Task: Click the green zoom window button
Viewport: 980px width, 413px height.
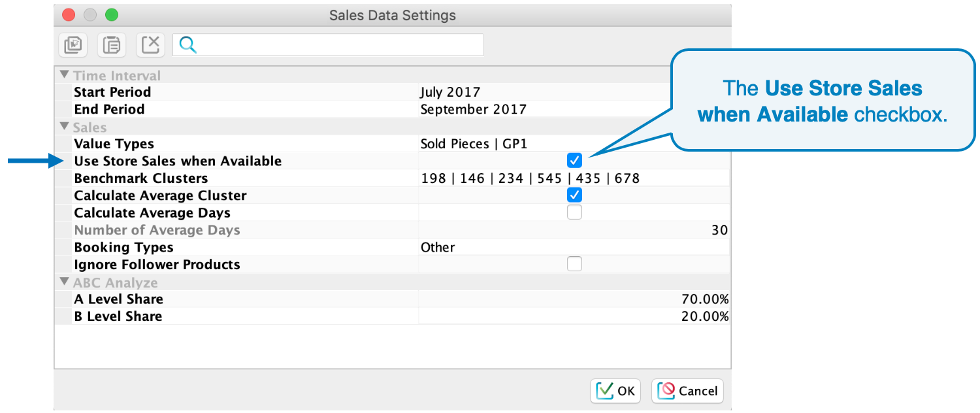Action: (112, 15)
